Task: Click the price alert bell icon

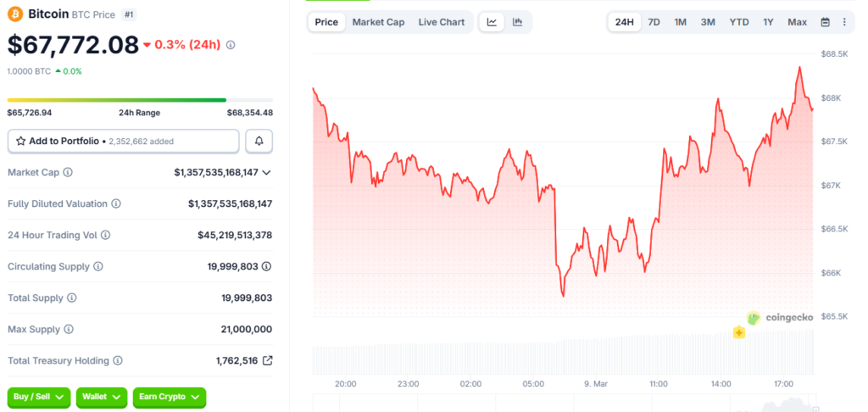Action: 259,141
